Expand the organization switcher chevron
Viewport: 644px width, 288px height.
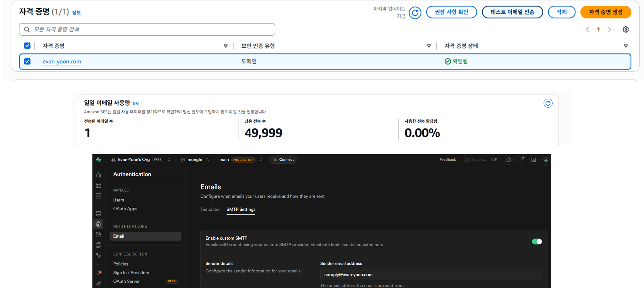(x=169, y=160)
